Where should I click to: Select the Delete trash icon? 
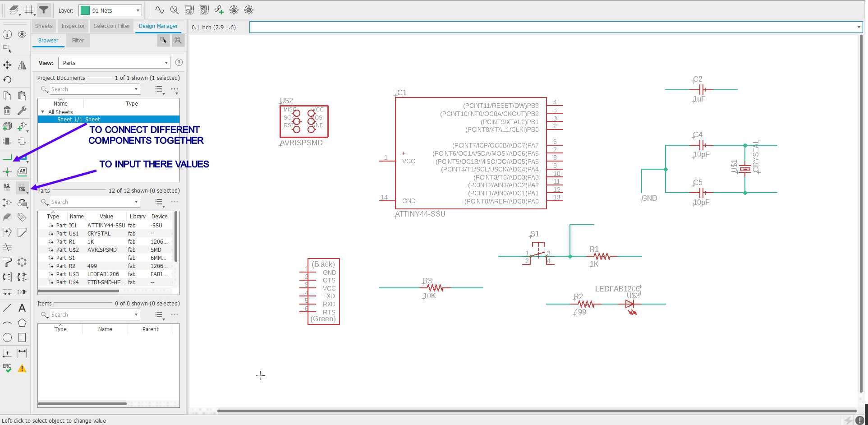[7, 110]
